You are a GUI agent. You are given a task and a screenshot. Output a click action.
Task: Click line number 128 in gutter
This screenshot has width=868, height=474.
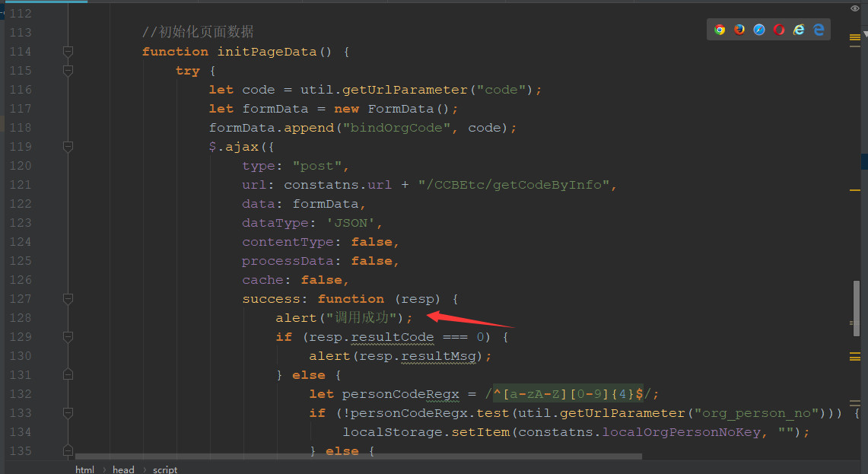pyautogui.click(x=21, y=318)
